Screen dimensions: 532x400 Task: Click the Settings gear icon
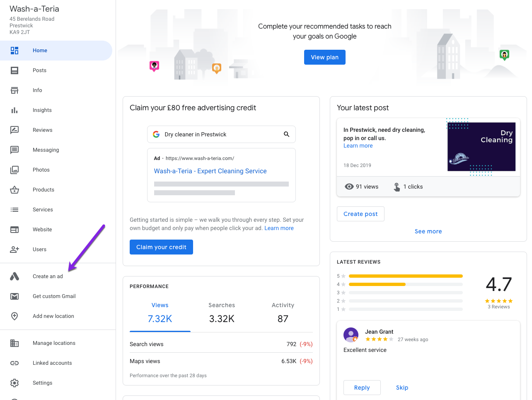(15, 383)
